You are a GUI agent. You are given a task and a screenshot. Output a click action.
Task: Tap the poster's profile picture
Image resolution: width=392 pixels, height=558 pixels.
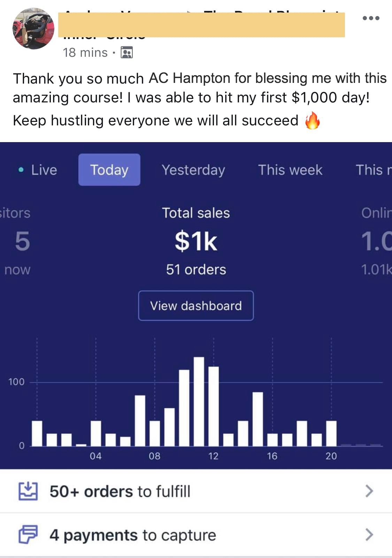coord(33,29)
